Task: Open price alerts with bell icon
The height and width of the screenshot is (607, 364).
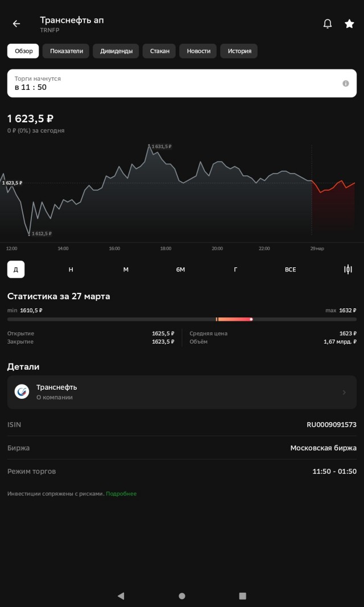Action: click(x=327, y=24)
